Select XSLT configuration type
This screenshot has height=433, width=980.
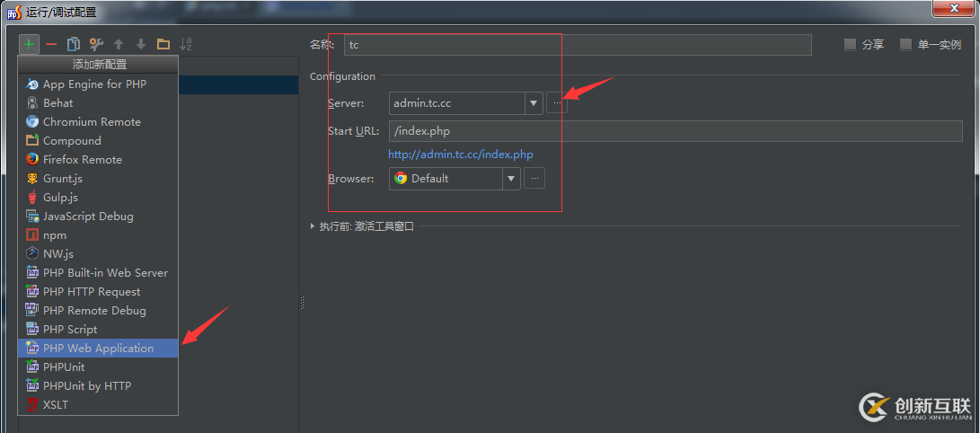98,405
